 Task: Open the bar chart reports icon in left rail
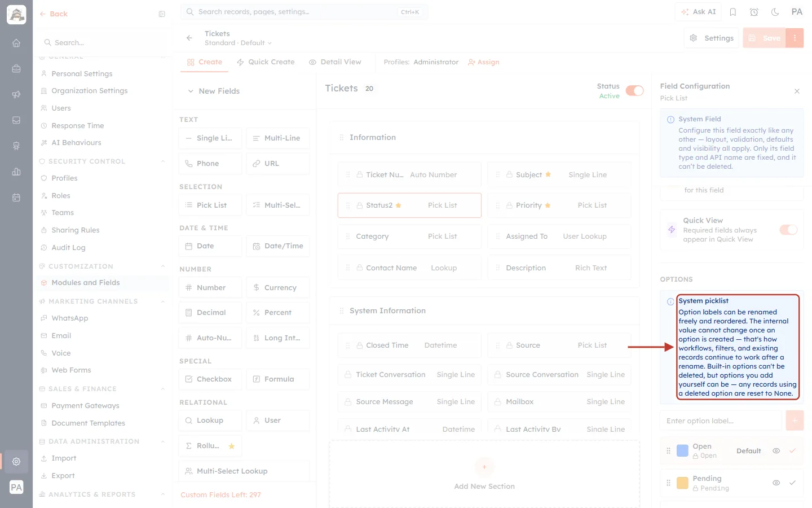coord(16,172)
